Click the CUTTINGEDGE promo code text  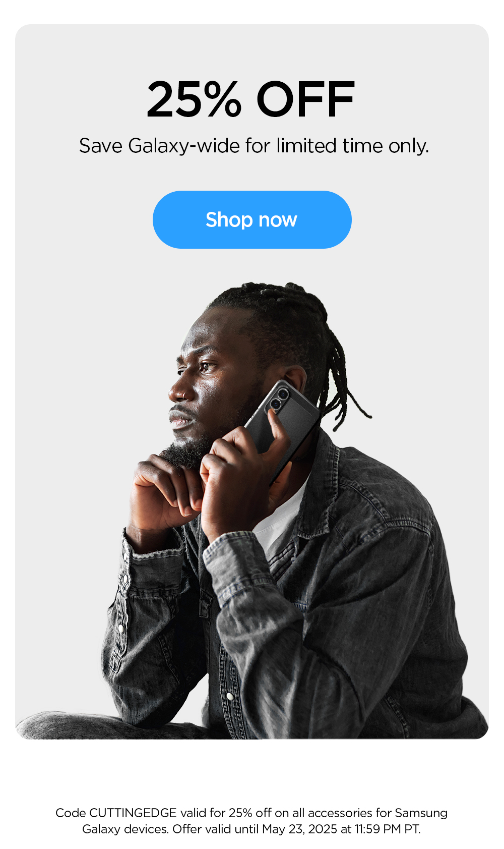coord(133,813)
